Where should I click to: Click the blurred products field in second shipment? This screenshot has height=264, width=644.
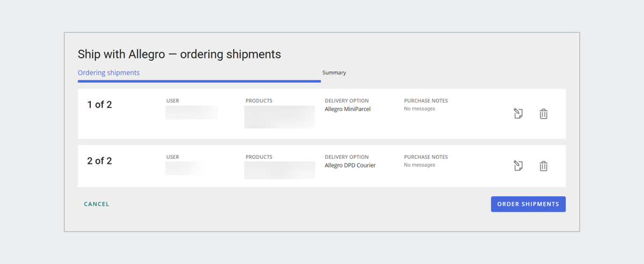tap(279, 170)
